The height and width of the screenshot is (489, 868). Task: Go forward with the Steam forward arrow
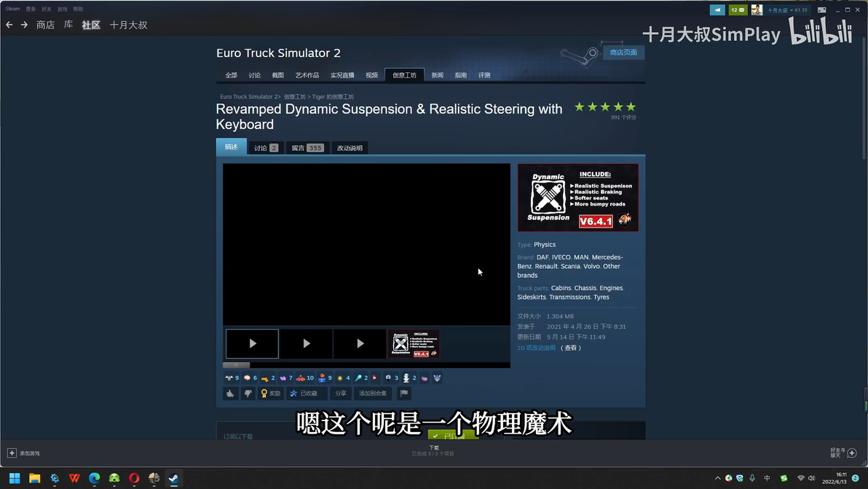click(24, 25)
